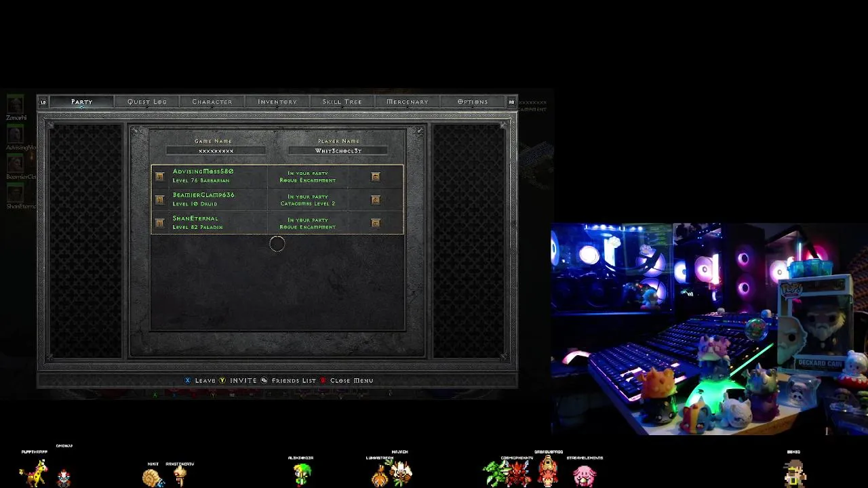Image resolution: width=868 pixels, height=488 pixels.
Task: Select the BeamierClamp portrait behind the menu
Action: tap(15, 163)
